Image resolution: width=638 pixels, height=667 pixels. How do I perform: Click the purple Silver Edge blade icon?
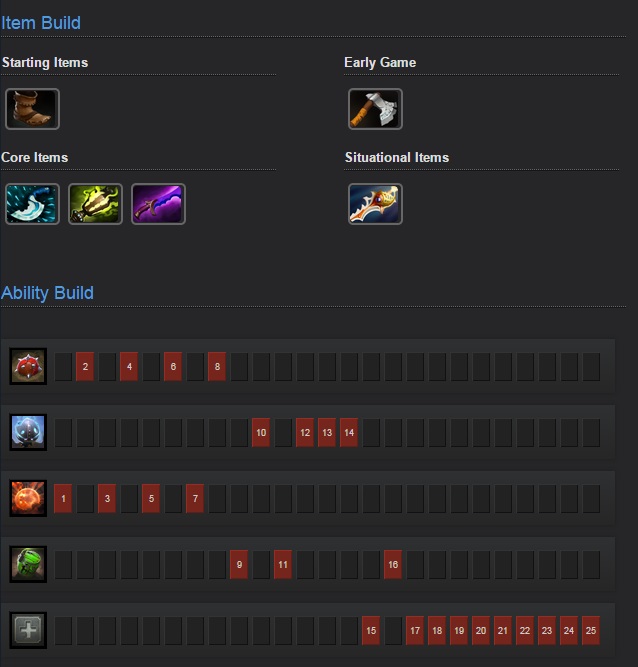(x=158, y=204)
